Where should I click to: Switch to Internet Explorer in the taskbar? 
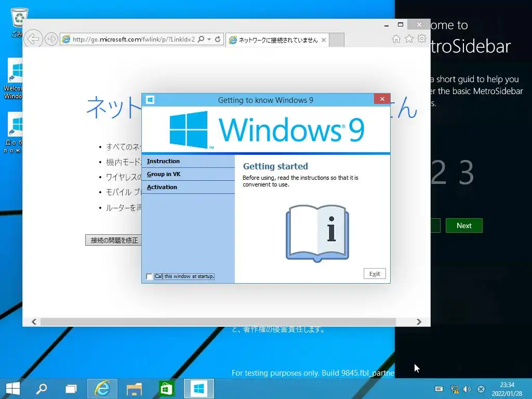[102, 389]
